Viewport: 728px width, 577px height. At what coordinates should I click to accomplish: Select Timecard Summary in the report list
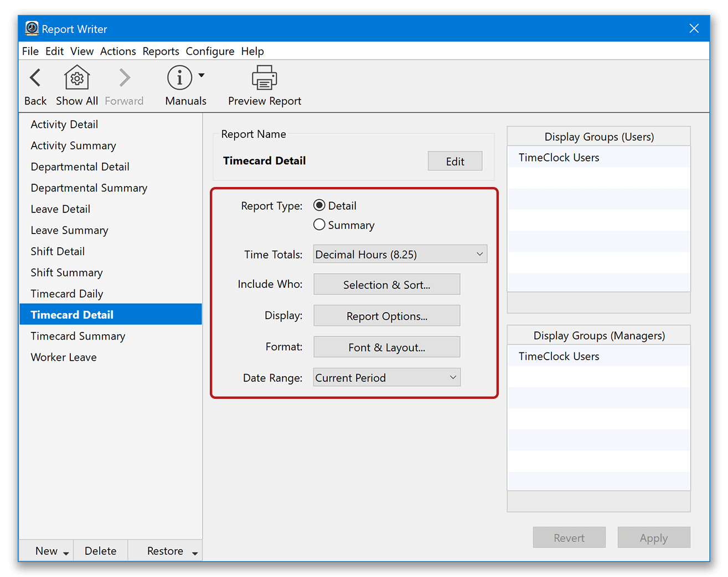pos(78,336)
